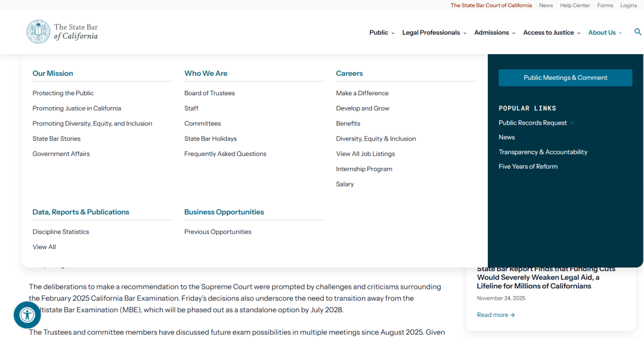Open the Board of Trustees link

(x=209, y=94)
